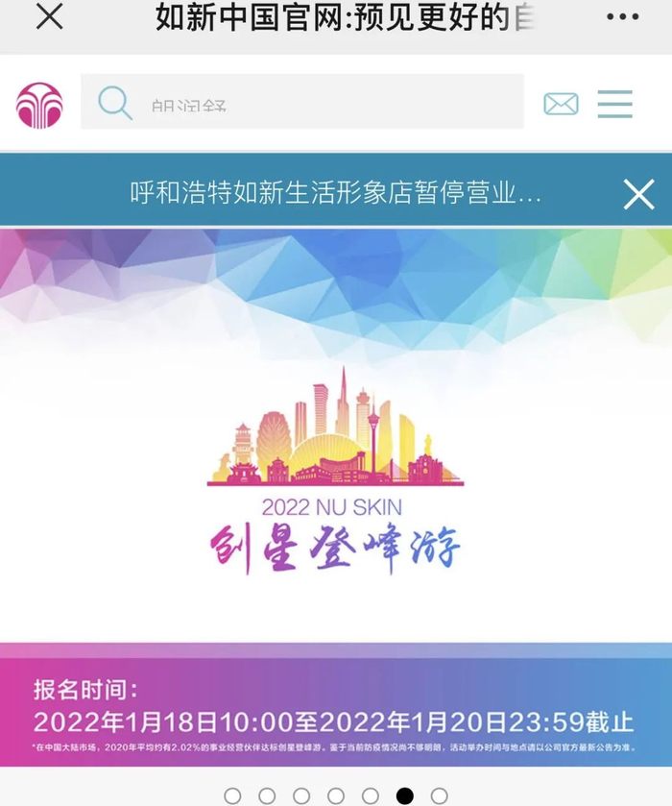Select the first carousel dot
The width and height of the screenshot is (672, 806).
tap(232, 795)
